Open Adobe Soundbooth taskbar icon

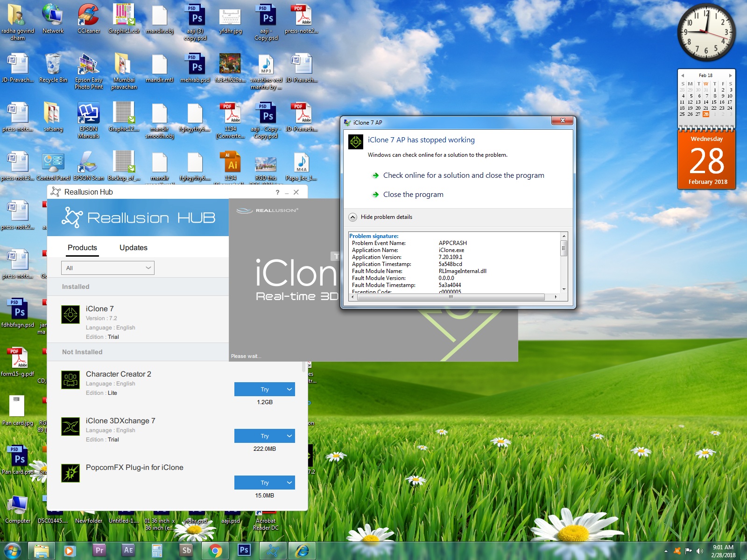[x=186, y=550]
